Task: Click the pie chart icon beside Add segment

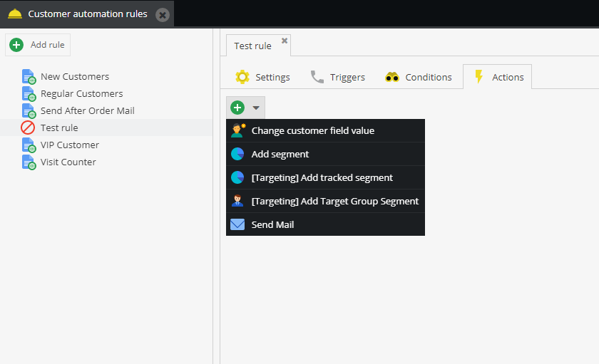Action: (237, 154)
